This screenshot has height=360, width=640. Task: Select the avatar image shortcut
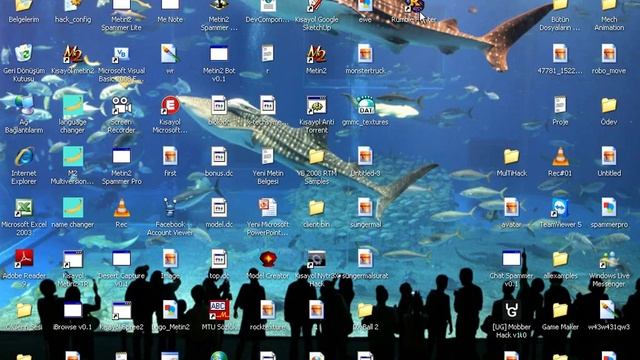[x=511, y=208]
